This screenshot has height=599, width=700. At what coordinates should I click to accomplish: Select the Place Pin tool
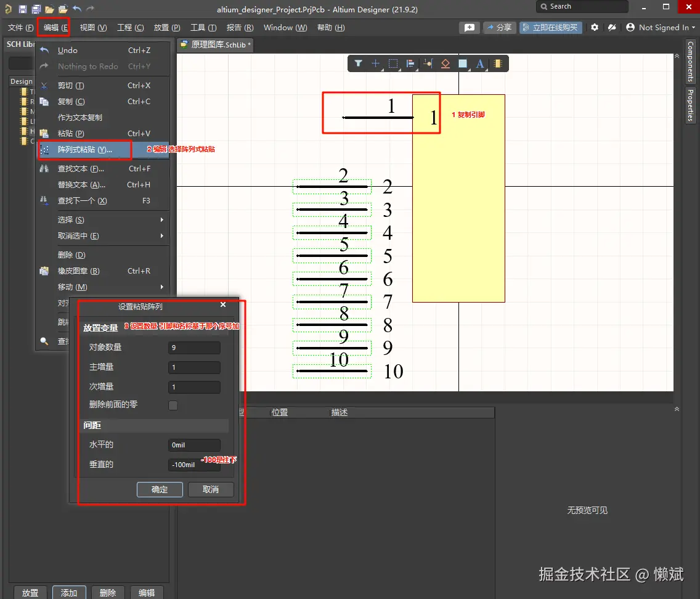click(x=428, y=63)
